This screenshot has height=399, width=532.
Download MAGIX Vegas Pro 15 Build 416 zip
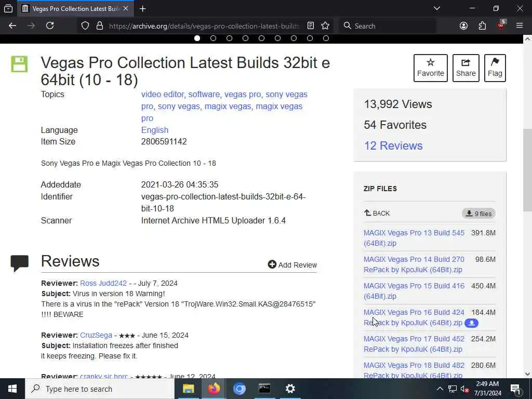pyautogui.click(x=414, y=291)
